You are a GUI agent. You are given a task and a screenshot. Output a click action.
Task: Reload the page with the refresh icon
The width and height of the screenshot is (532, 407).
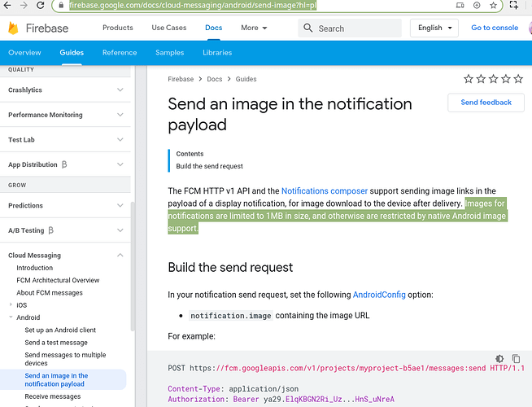coord(41,5)
